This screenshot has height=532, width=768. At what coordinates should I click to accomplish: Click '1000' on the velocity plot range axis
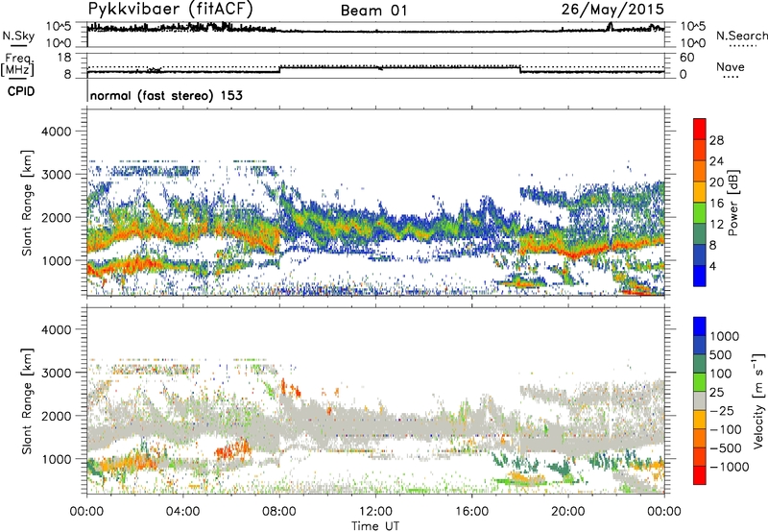[x=59, y=459]
